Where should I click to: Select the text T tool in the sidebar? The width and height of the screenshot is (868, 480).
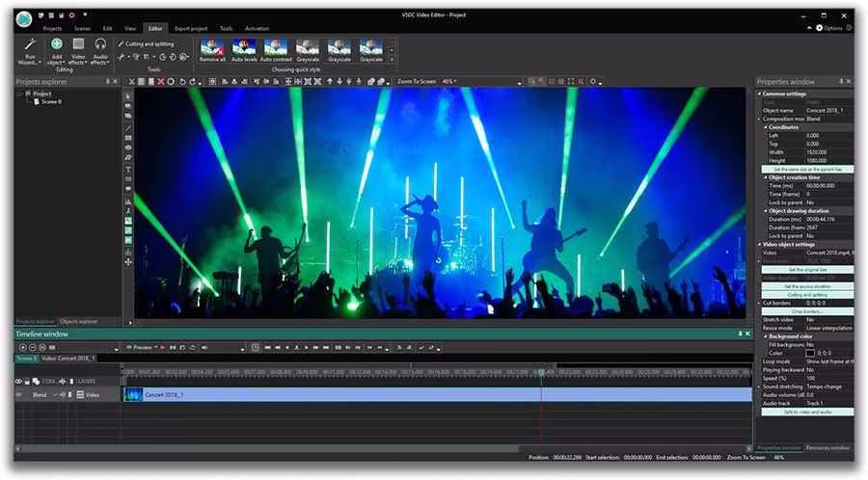click(x=128, y=170)
